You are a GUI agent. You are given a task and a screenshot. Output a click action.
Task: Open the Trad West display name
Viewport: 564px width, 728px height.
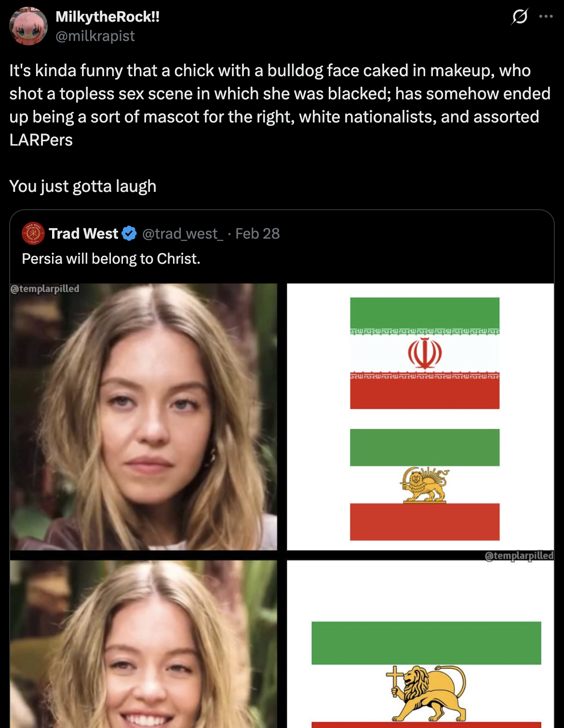83,233
